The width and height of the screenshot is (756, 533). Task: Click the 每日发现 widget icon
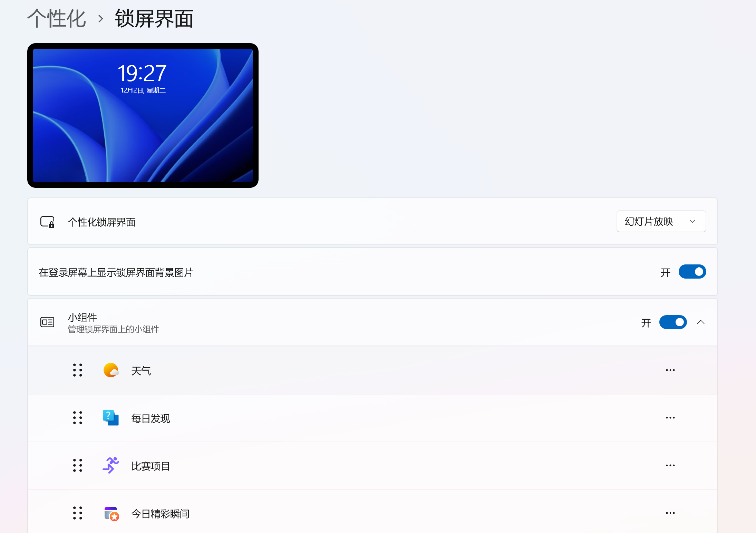click(110, 418)
